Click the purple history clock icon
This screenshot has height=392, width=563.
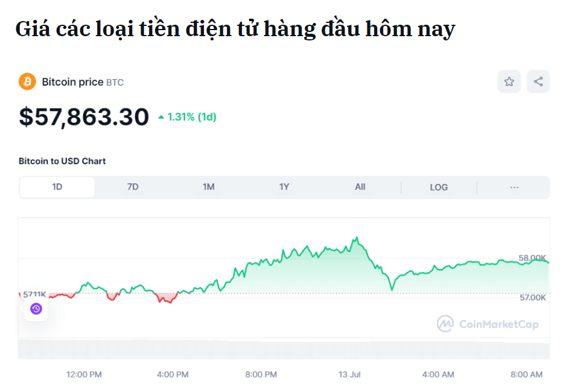[36, 309]
